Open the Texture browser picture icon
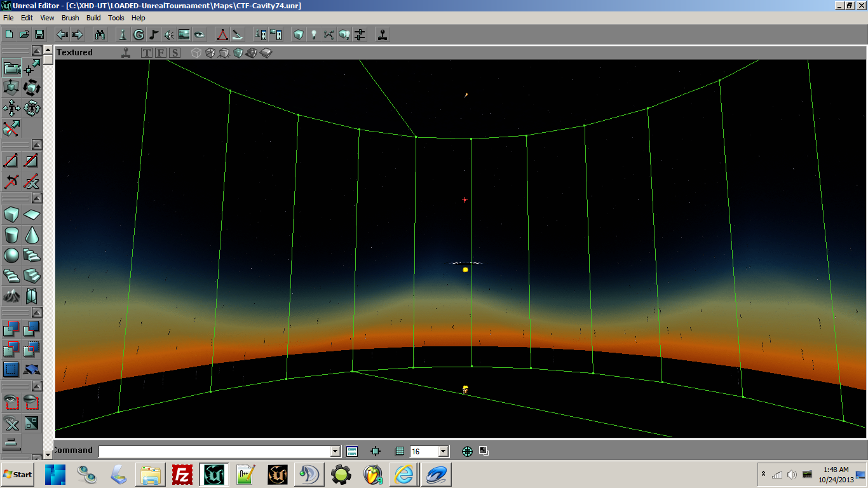 184,34
